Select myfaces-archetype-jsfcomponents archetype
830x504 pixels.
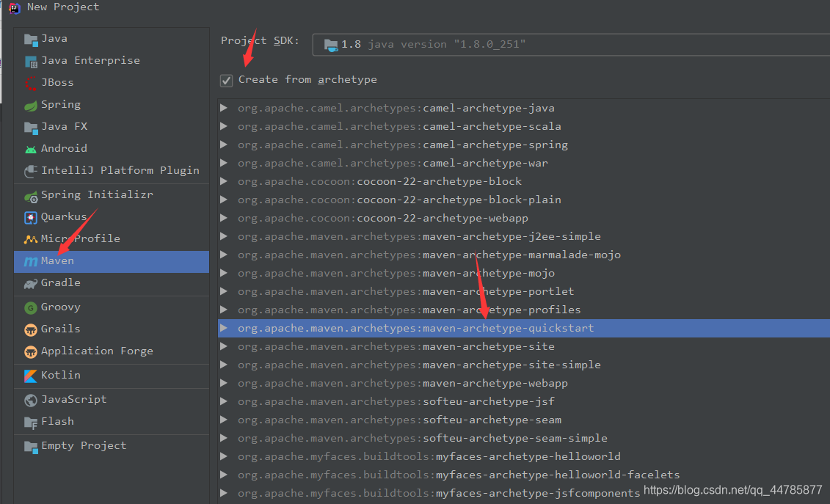(524, 493)
